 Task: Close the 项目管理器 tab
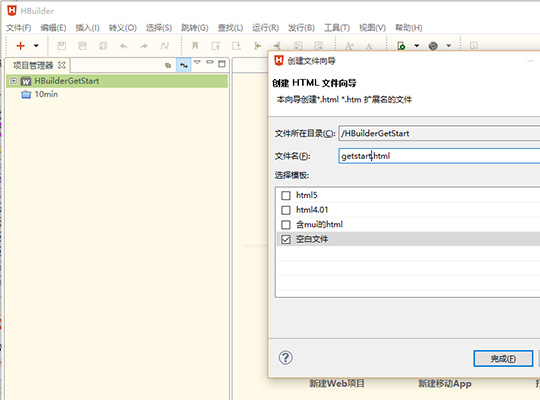click(62, 65)
